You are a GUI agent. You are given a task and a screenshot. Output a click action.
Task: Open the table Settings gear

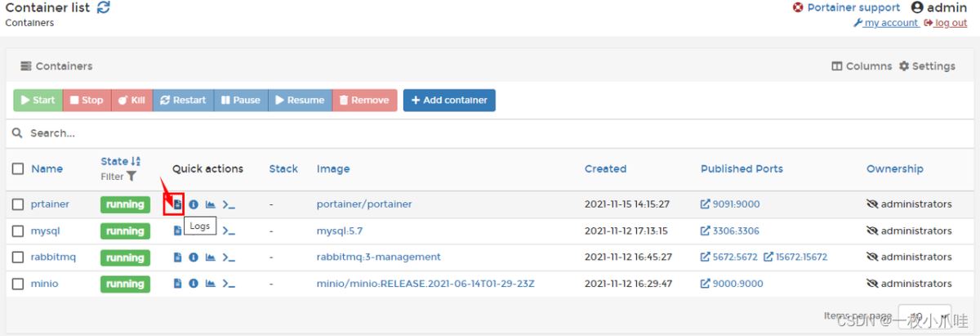(927, 66)
